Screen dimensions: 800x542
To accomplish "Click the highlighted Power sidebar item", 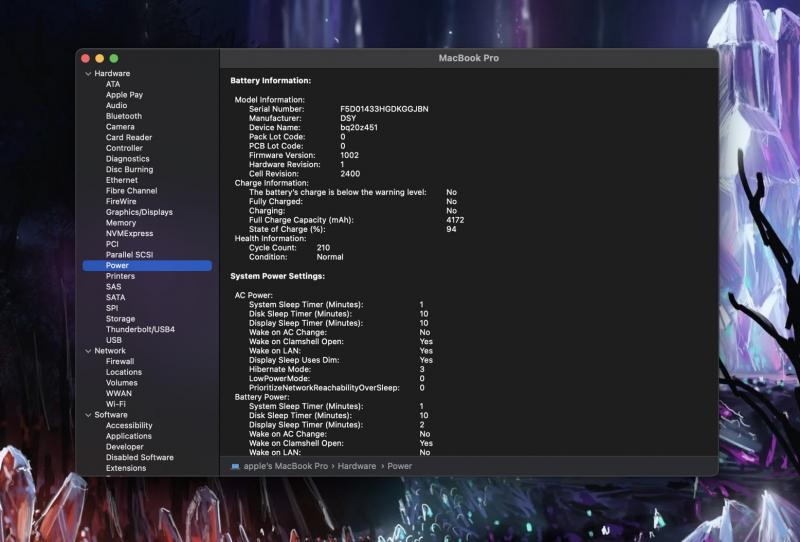I will [x=147, y=266].
